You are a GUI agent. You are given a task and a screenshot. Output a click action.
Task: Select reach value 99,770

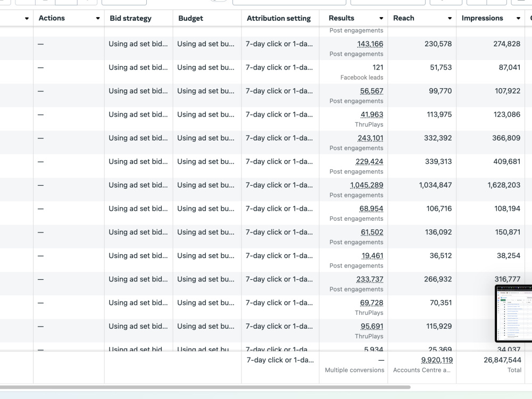click(440, 91)
